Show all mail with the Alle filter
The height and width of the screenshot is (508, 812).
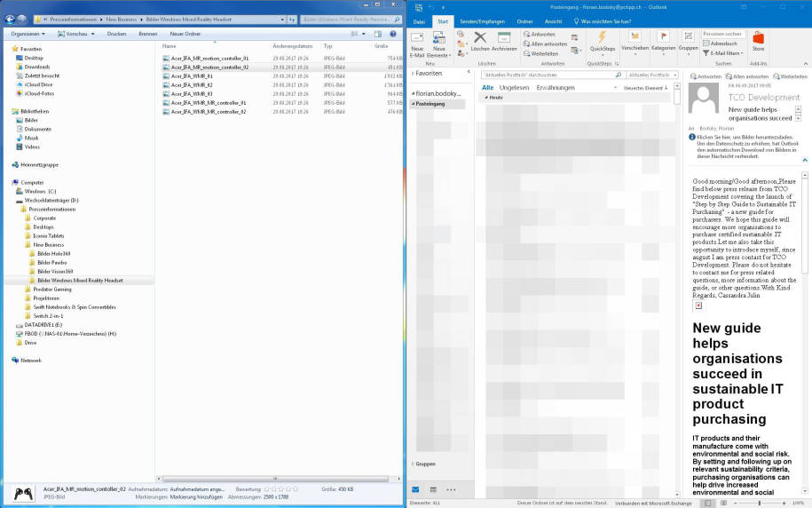point(487,88)
